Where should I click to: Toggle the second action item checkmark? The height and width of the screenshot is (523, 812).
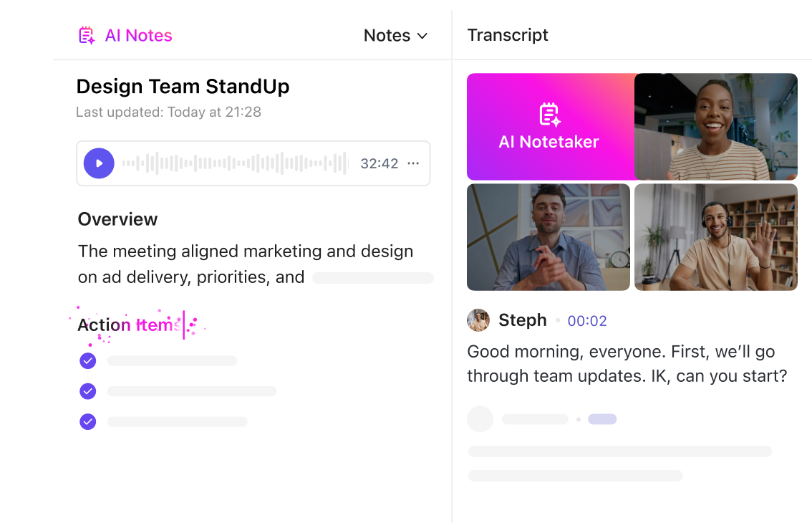click(x=87, y=391)
